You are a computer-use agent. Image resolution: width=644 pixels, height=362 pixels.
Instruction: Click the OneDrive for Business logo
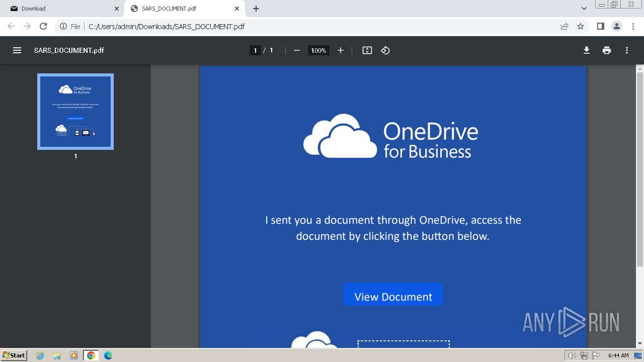(391, 136)
